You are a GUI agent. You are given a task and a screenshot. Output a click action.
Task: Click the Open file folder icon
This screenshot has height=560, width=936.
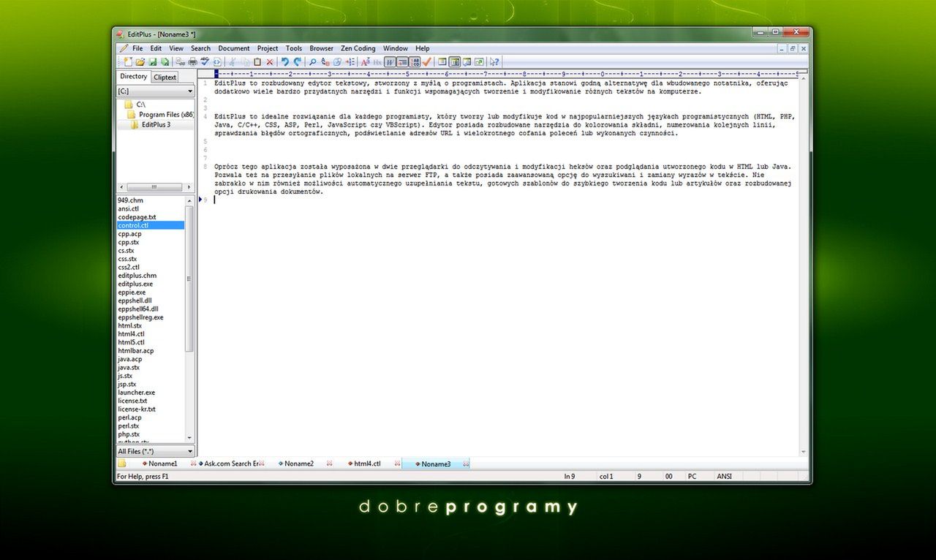coord(140,62)
